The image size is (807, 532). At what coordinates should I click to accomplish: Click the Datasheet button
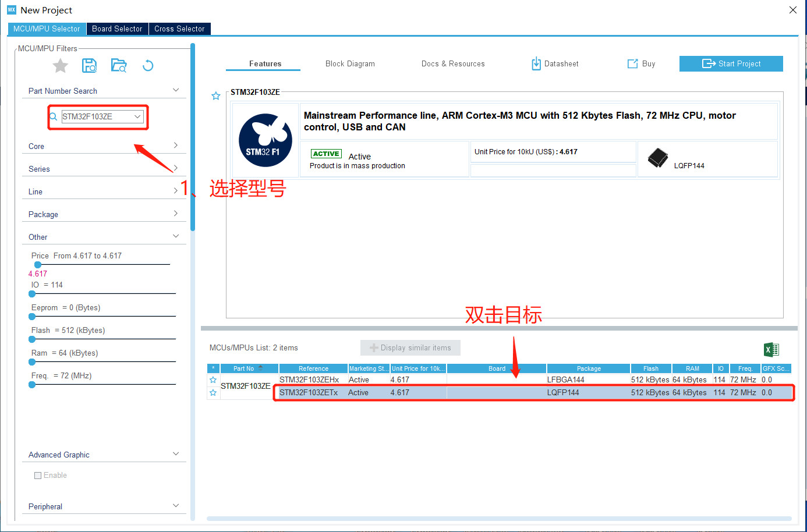(x=555, y=64)
